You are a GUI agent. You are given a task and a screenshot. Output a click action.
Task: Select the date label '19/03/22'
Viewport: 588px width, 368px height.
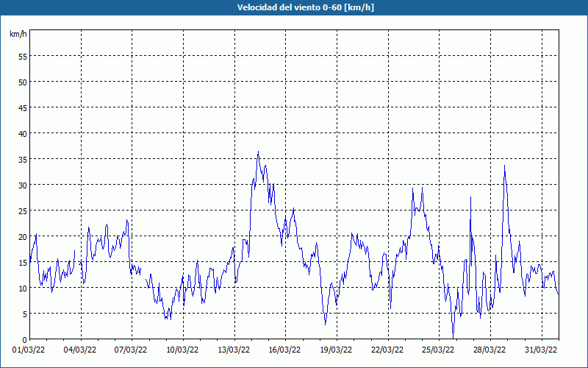336,350
